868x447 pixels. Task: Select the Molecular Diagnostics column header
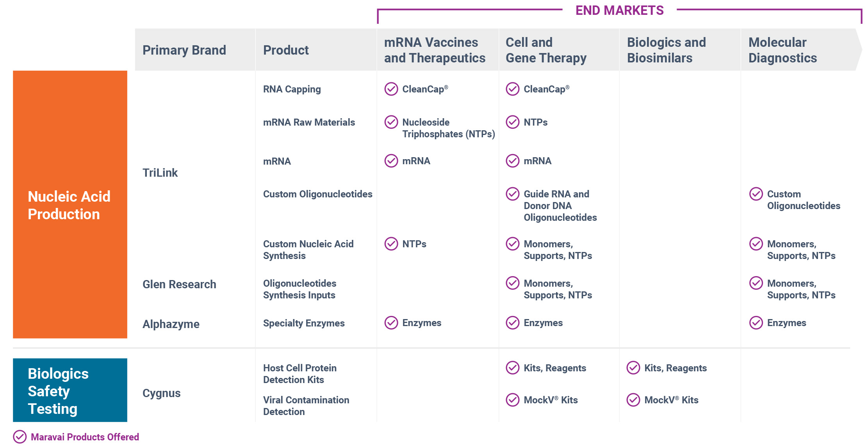click(x=782, y=50)
